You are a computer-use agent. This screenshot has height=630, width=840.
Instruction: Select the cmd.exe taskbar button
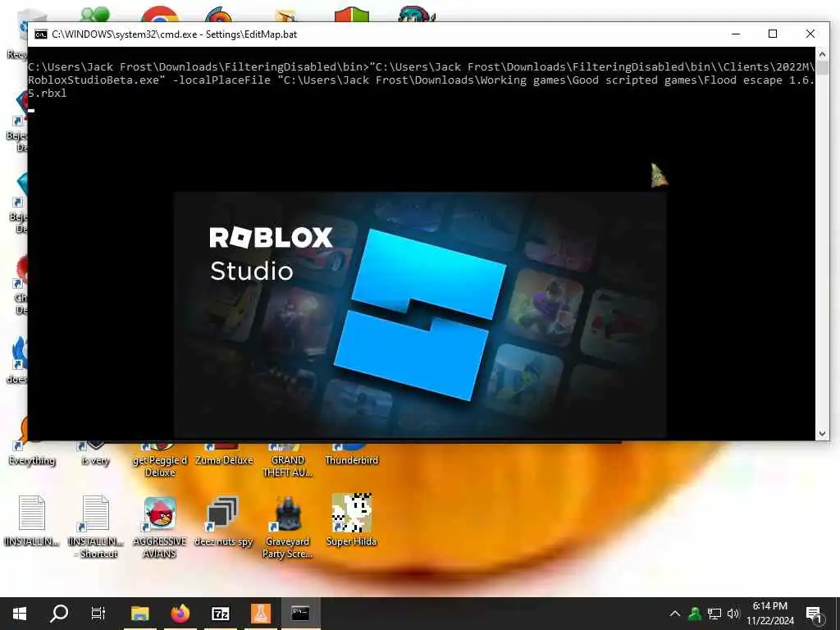coord(300,614)
